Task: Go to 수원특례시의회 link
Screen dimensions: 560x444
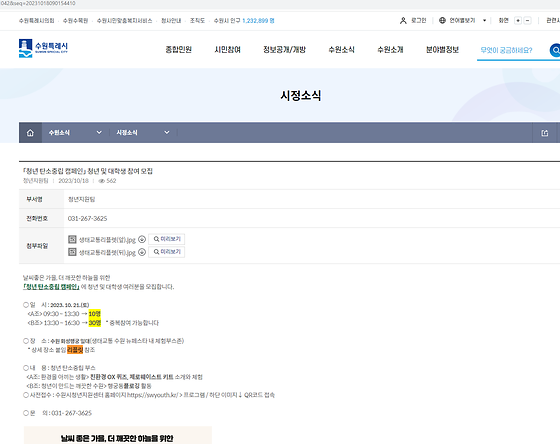Action: (x=36, y=21)
